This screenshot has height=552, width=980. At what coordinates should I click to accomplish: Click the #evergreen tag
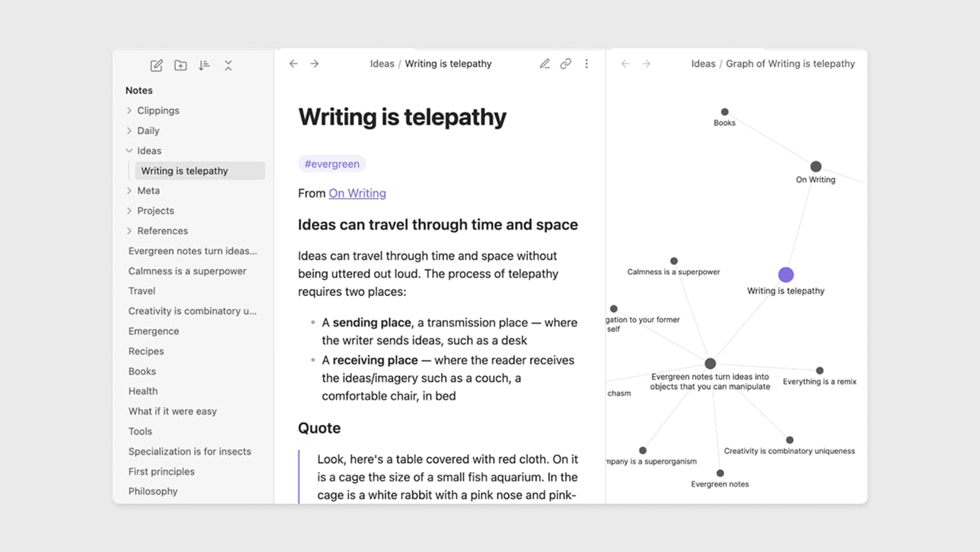[x=332, y=164]
